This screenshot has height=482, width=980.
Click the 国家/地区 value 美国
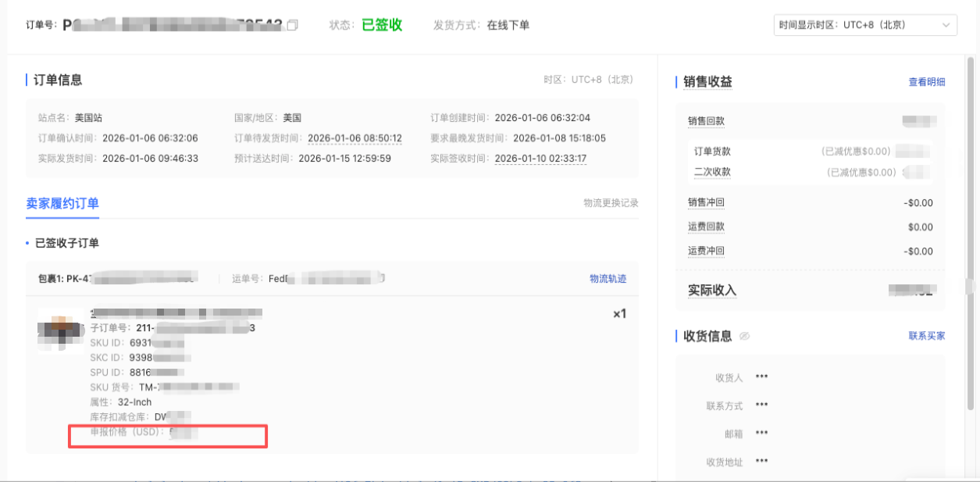coord(292,118)
